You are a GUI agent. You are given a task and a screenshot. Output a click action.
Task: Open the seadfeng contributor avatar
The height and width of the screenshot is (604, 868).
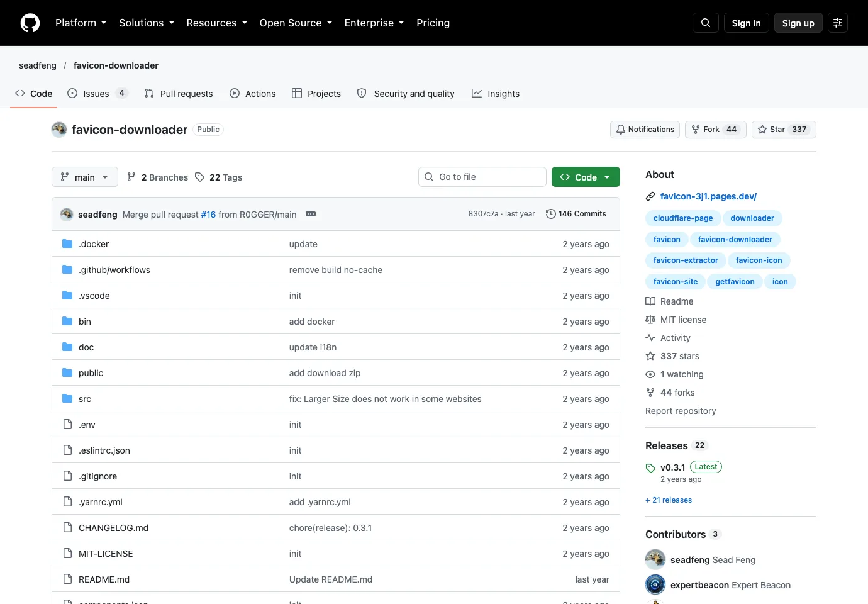pyautogui.click(x=655, y=559)
